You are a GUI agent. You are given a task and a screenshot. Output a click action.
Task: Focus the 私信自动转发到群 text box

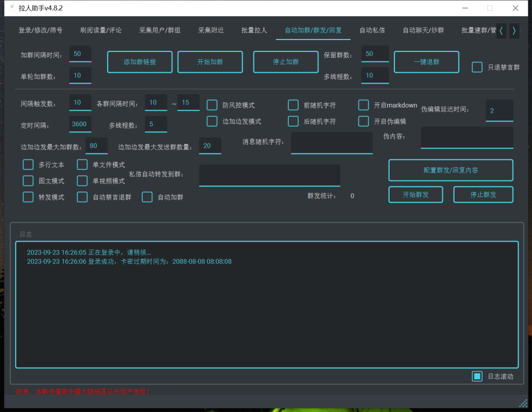(x=270, y=176)
